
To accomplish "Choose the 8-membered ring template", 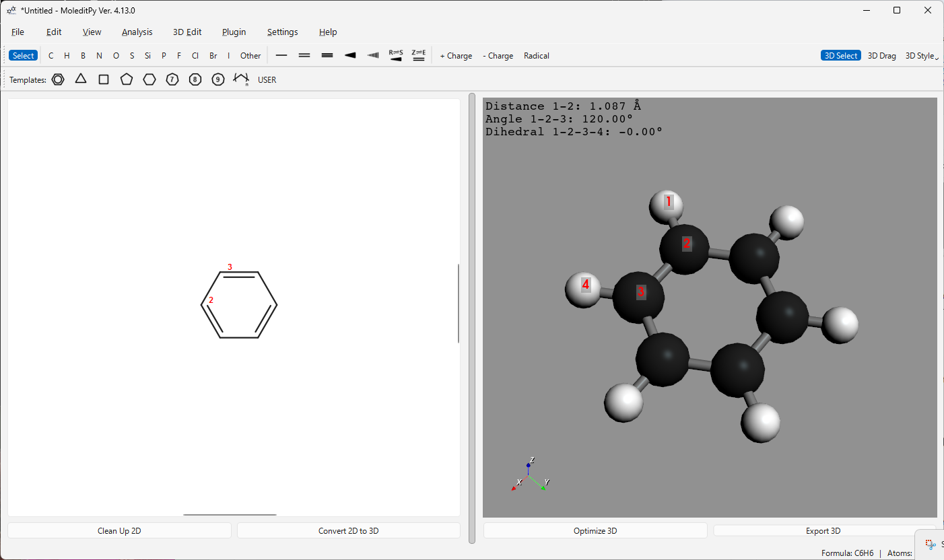I will (x=195, y=79).
